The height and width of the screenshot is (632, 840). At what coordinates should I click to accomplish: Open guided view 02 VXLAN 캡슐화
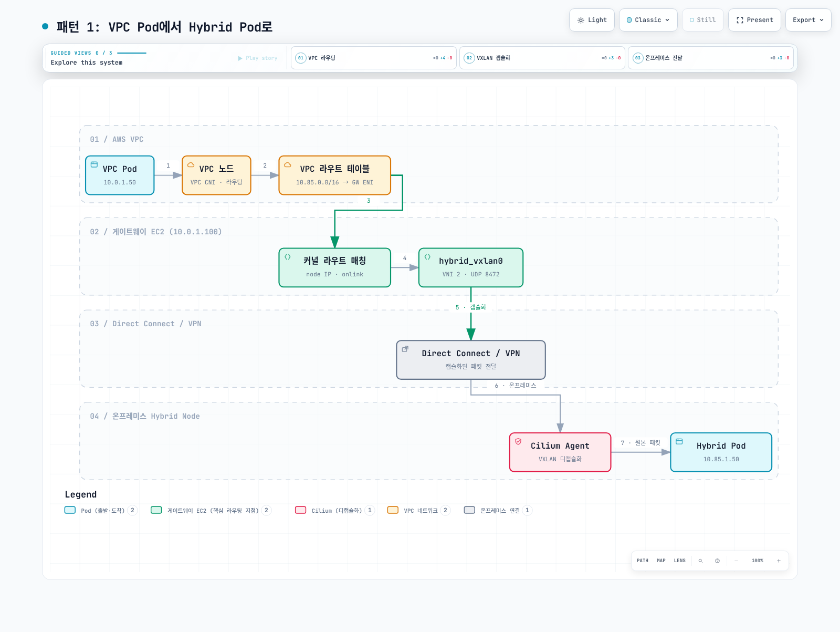[x=542, y=58]
